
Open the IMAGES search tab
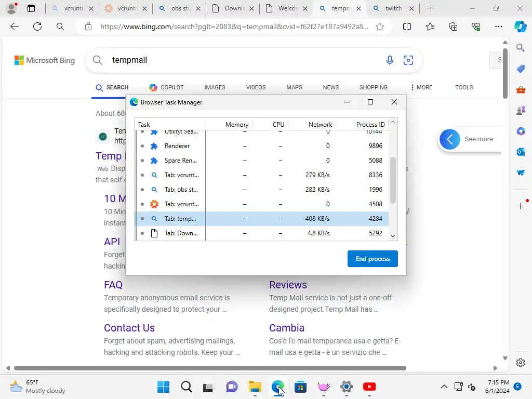[x=215, y=87]
